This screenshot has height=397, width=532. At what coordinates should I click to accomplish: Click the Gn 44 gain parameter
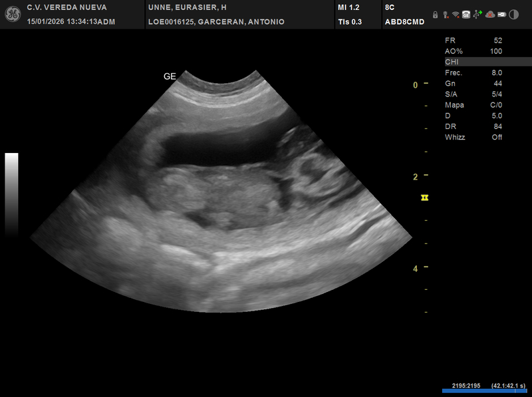[x=473, y=83]
